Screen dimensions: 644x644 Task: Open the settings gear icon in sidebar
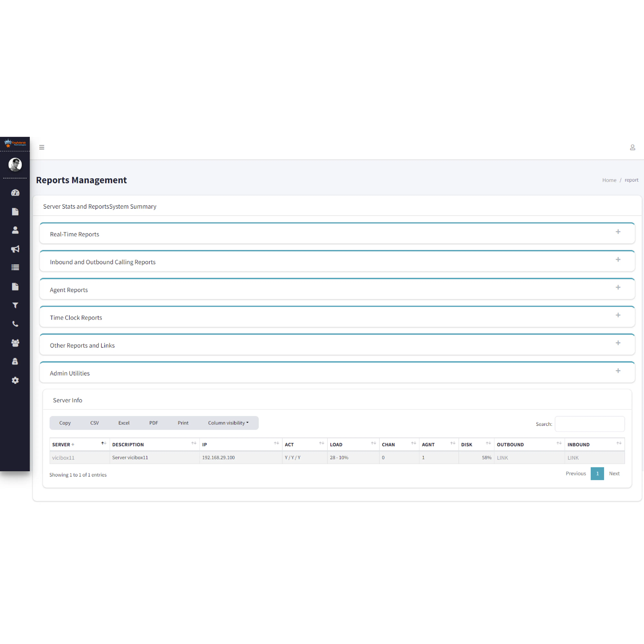[x=15, y=380]
